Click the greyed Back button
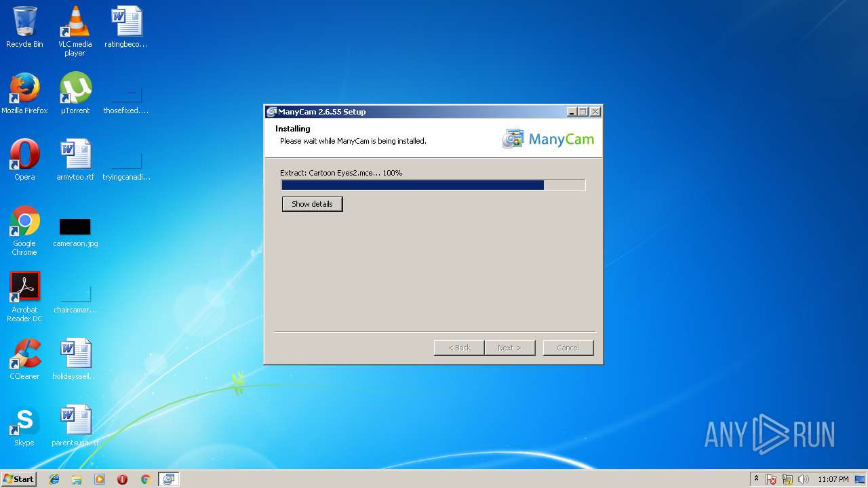This screenshot has width=868, height=488. point(459,348)
